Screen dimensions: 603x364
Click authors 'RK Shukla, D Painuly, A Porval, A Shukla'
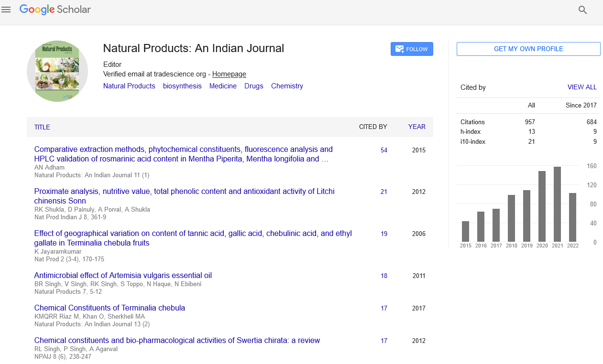click(92, 210)
